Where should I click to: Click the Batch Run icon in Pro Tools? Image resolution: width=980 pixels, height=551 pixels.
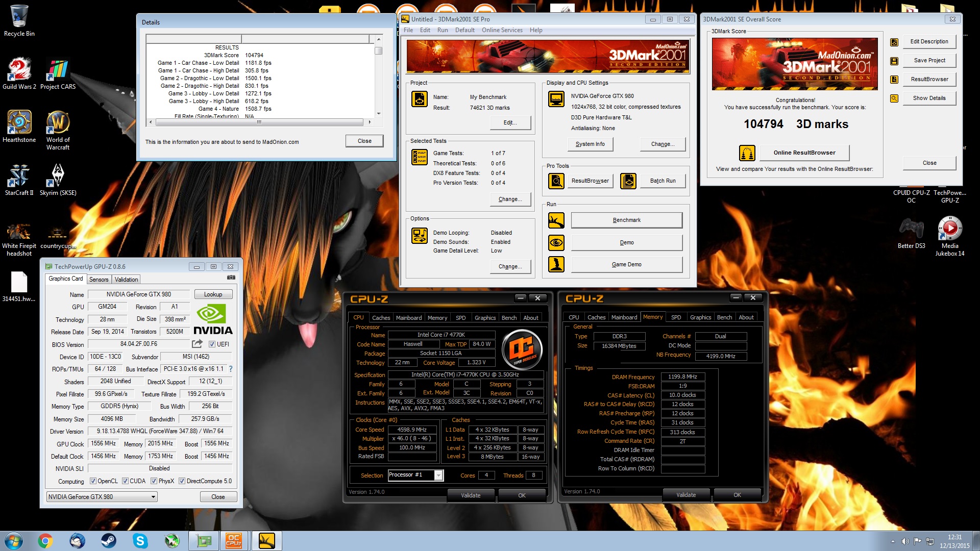coord(628,181)
